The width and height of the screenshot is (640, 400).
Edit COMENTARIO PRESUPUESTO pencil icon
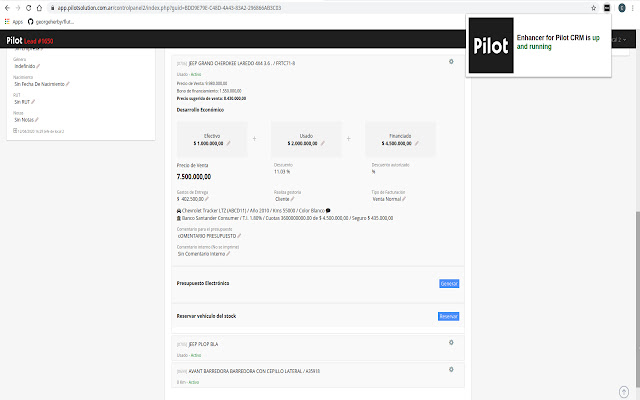pyautogui.click(x=239, y=236)
